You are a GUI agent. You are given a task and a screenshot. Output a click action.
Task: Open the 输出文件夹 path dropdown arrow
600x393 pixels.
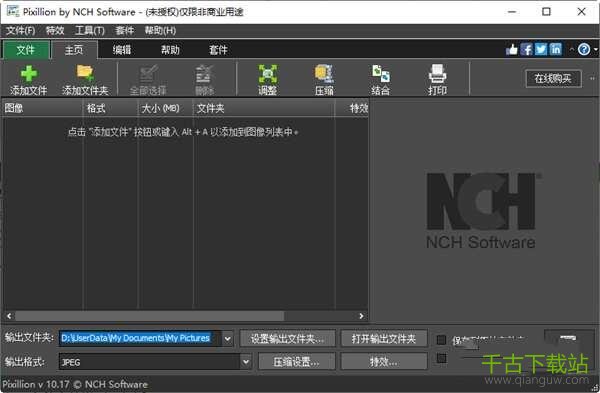[x=227, y=338]
